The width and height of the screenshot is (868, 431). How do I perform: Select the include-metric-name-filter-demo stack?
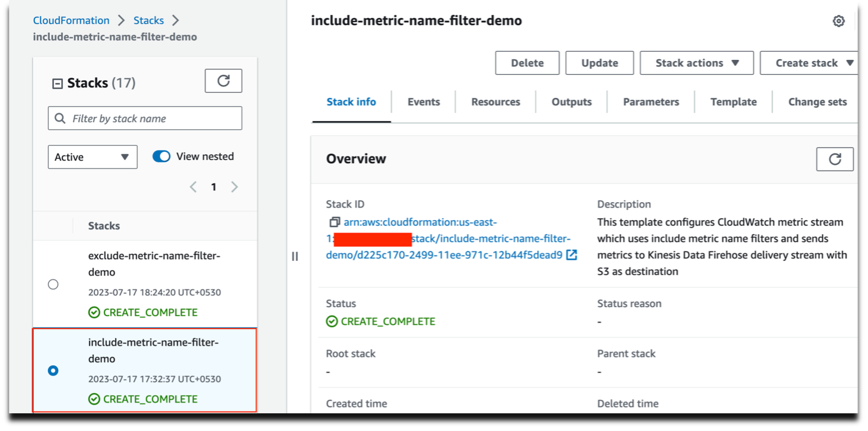(53, 371)
